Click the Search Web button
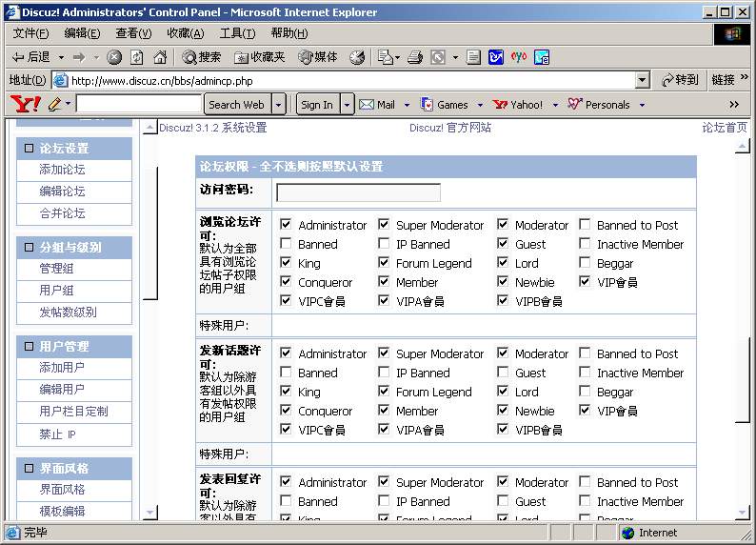The image size is (756, 545). (x=236, y=105)
